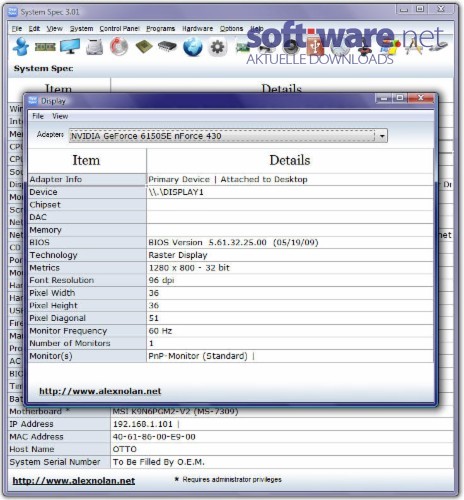Follow the alexnolan.net link in System Spec window
464x500 pixels.
point(74,481)
